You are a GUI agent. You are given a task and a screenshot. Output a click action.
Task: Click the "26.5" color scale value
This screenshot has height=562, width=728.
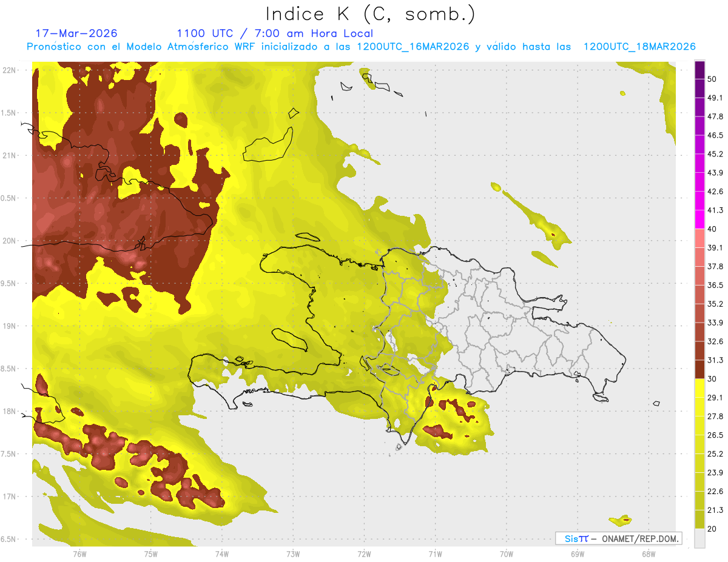(x=715, y=435)
